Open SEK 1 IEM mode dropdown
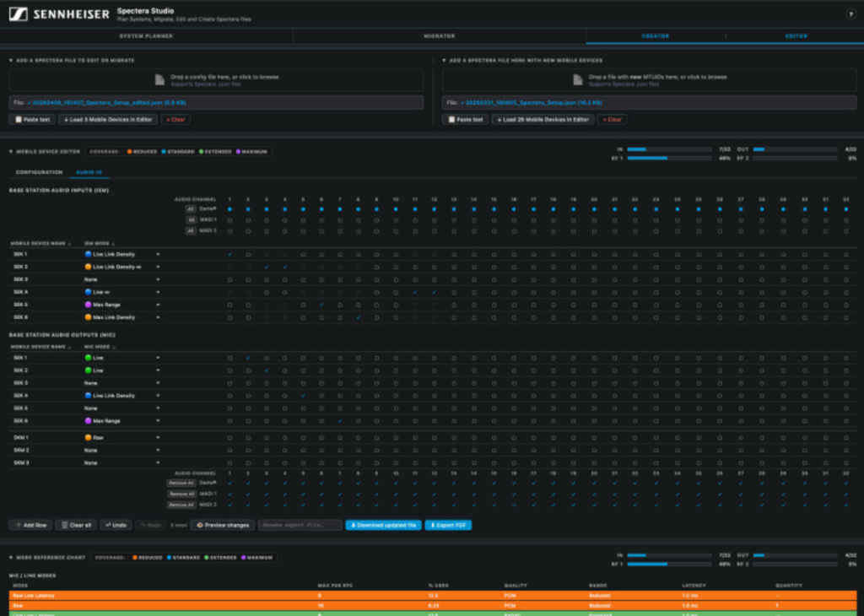 tap(122, 255)
